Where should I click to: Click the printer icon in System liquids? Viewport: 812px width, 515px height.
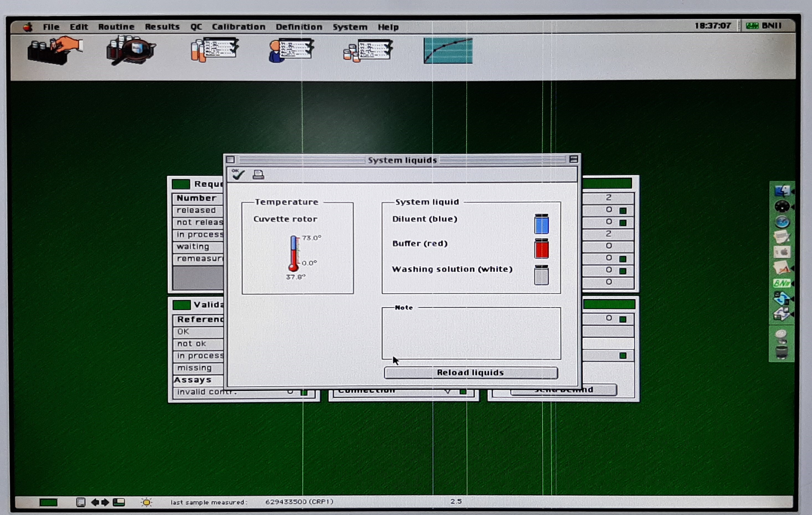(x=258, y=174)
